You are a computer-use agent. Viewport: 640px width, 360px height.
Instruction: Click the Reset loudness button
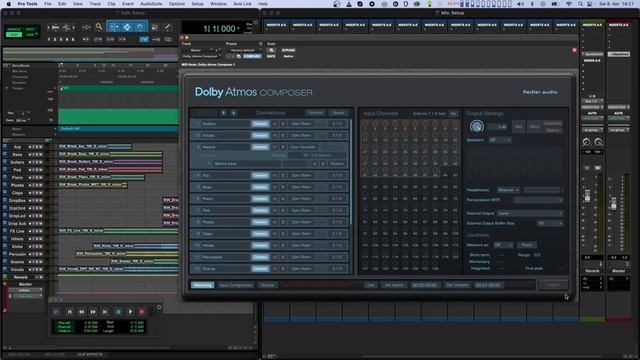click(527, 245)
